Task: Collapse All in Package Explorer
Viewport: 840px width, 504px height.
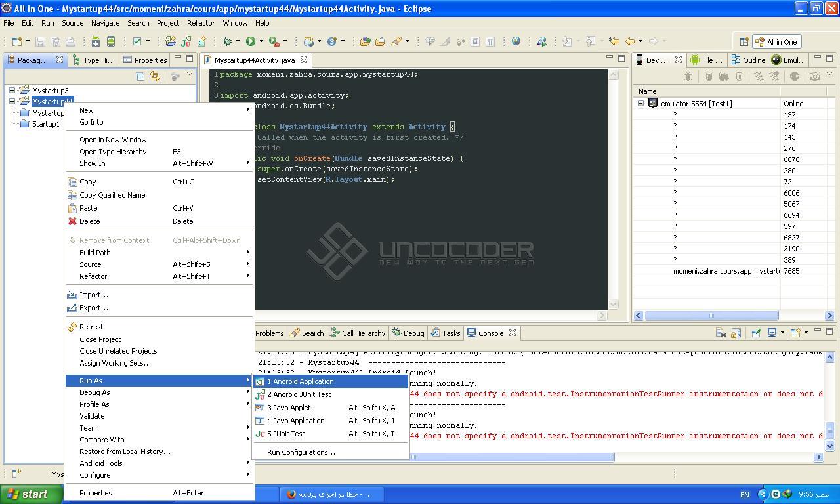Action: point(140,77)
